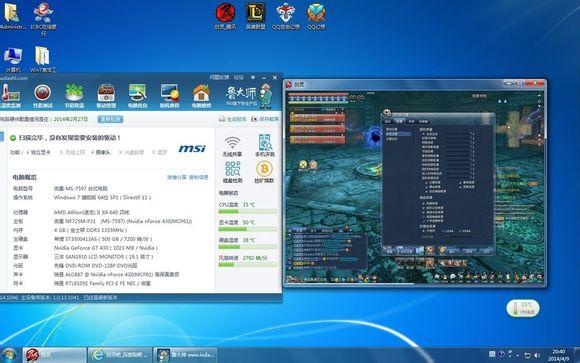Click 保存截屏 button
Image resolution: width=580 pixels, height=363 pixels.
[x=264, y=119]
